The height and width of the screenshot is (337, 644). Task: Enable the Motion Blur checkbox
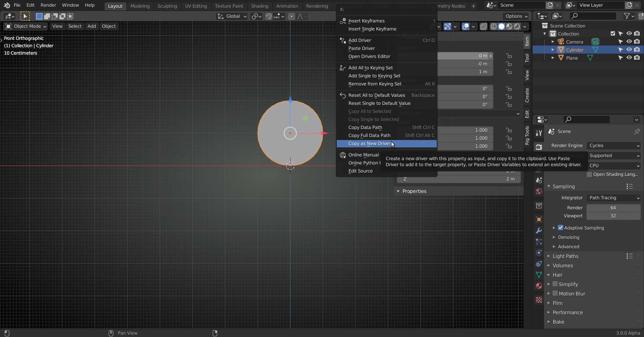555,293
